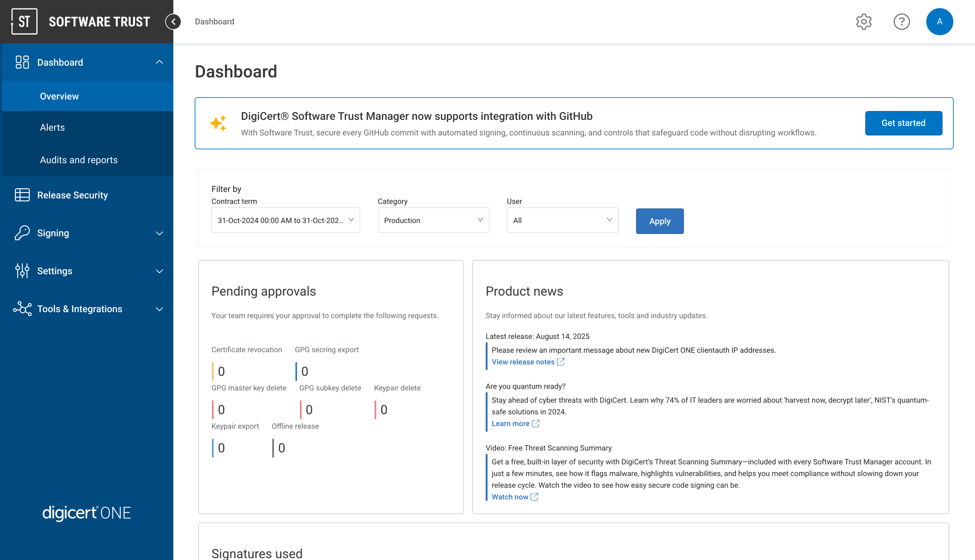Click the Dashboard grid icon in sidebar
This screenshot has width=975, height=560.
point(22,62)
